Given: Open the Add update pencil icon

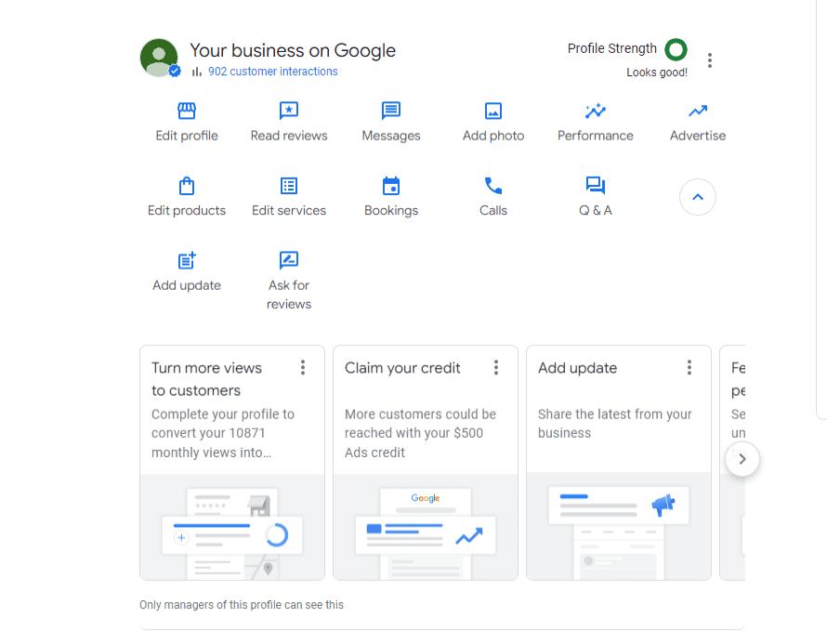Looking at the screenshot, I should [x=187, y=260].
